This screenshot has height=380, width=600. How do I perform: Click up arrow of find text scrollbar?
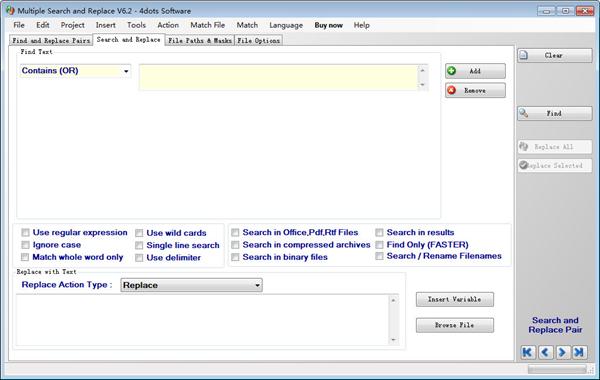(423, 70)
